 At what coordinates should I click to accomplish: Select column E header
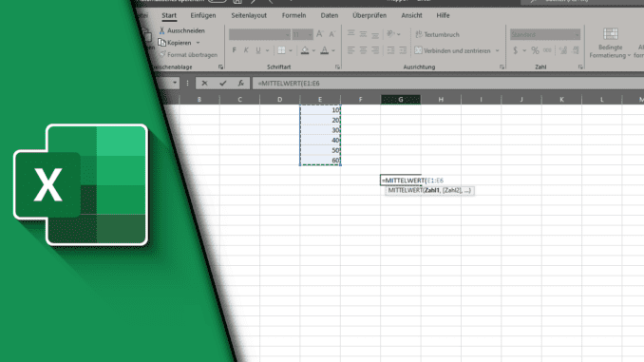[x=320, y=100]
